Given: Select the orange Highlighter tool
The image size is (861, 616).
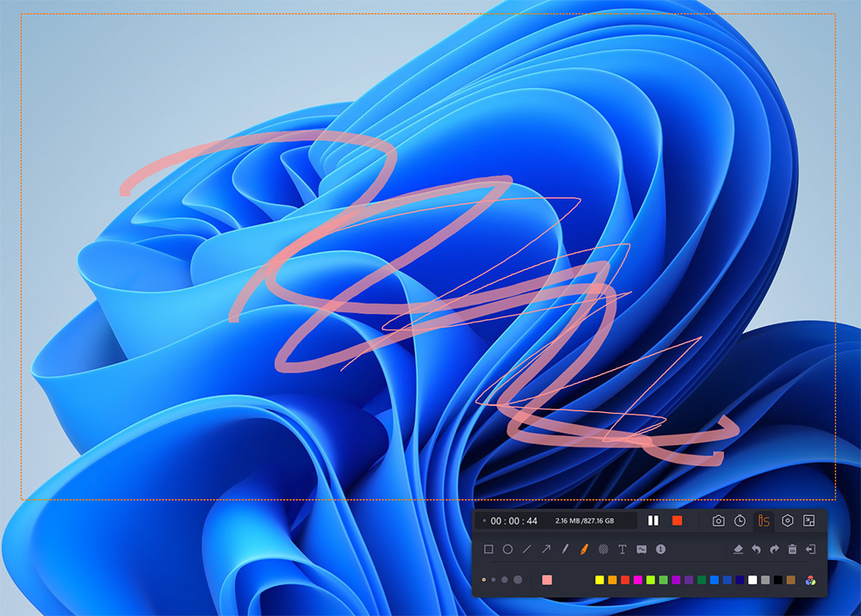Looking at the screenshot, I should tap(585, 549).
